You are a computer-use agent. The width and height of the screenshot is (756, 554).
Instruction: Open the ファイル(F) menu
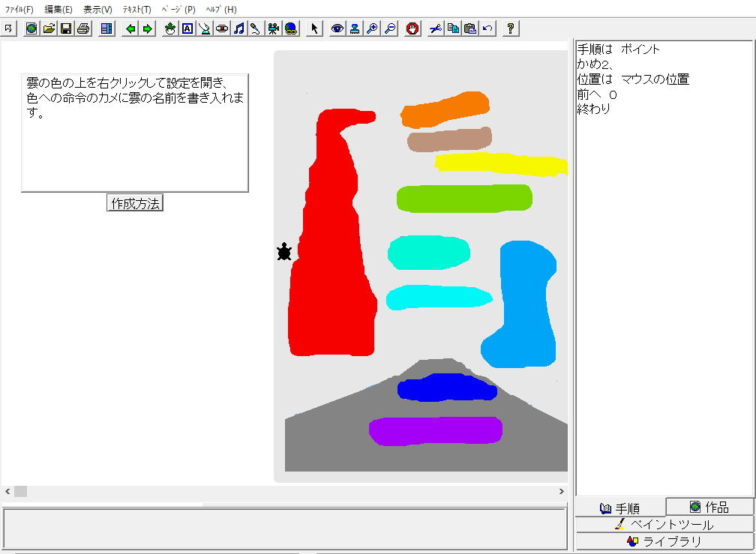click(19, 10)
